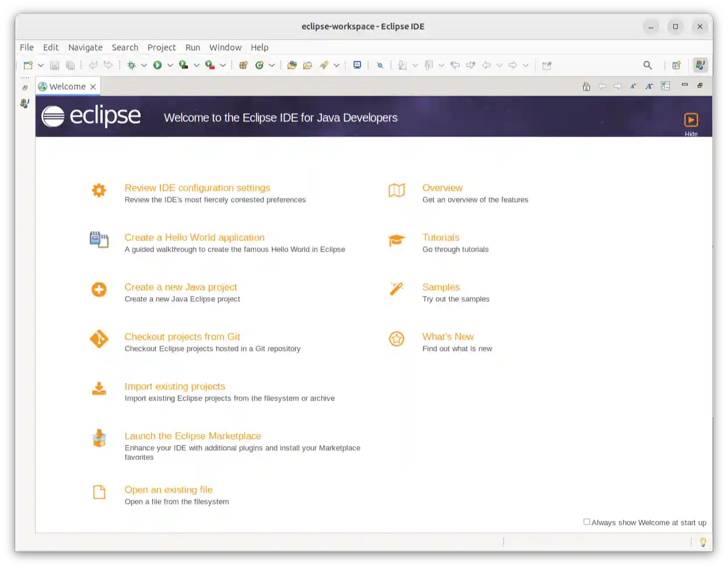Screen dimensions: 728x568
Task: Select the Java perspective button
Action: tap(700, 65)
